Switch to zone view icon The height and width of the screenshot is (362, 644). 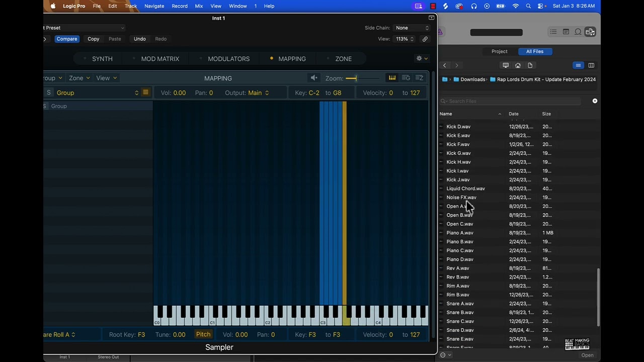pyautogui.click(x=419, y=78)
